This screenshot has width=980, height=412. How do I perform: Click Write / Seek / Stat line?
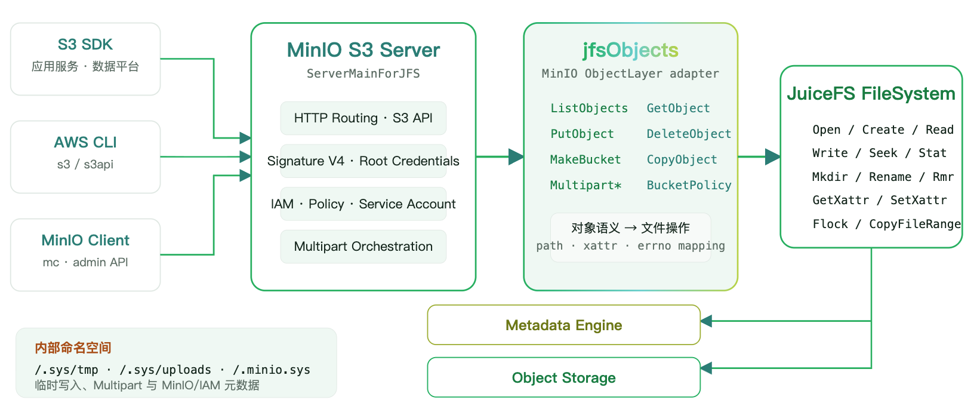tap(880, 153)
